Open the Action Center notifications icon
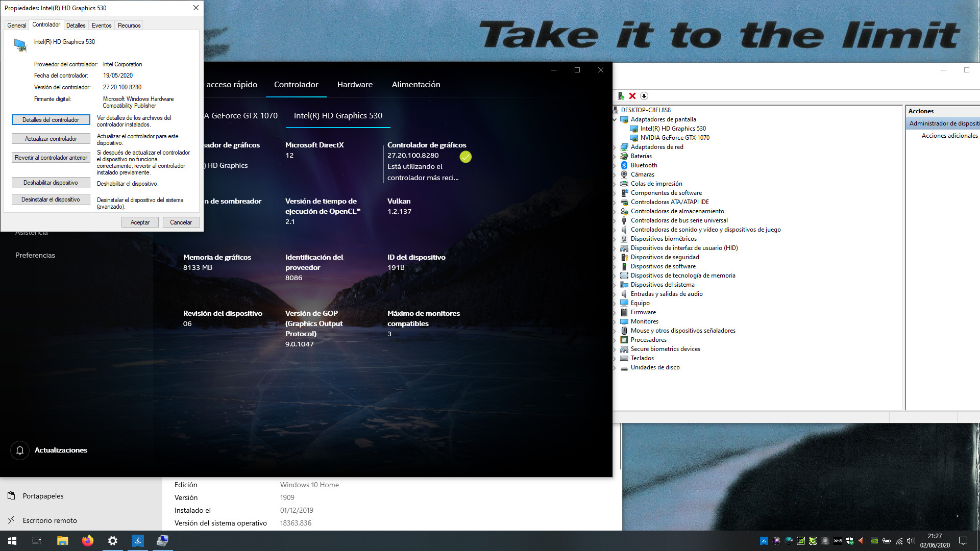 tap(963, 541)
